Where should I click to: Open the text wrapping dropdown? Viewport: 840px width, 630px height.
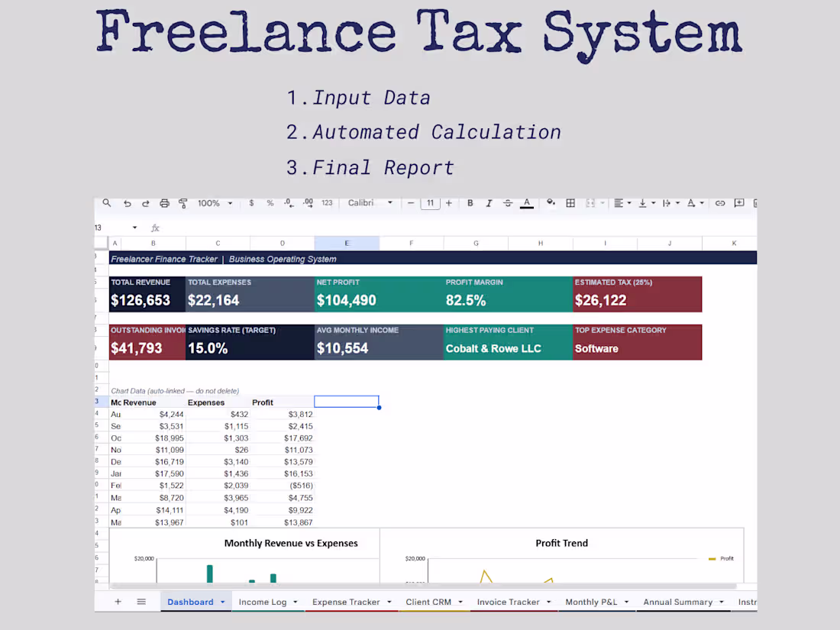coord(670,203)
